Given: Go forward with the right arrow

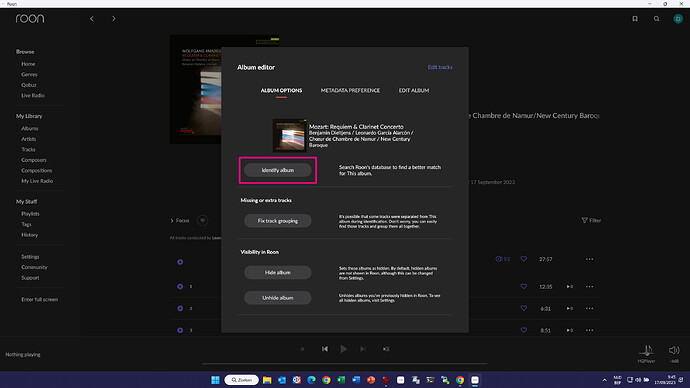Looking at the screenshot, I should [x=114, y=18].
